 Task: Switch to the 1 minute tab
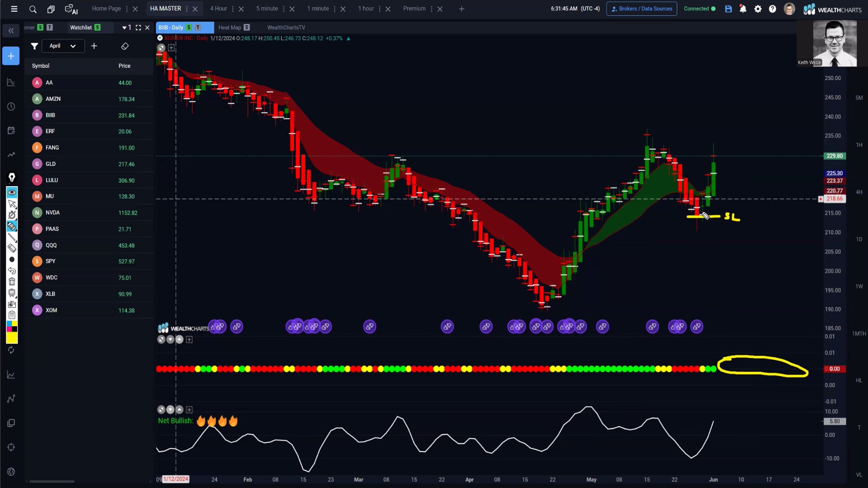pos(318,9)
